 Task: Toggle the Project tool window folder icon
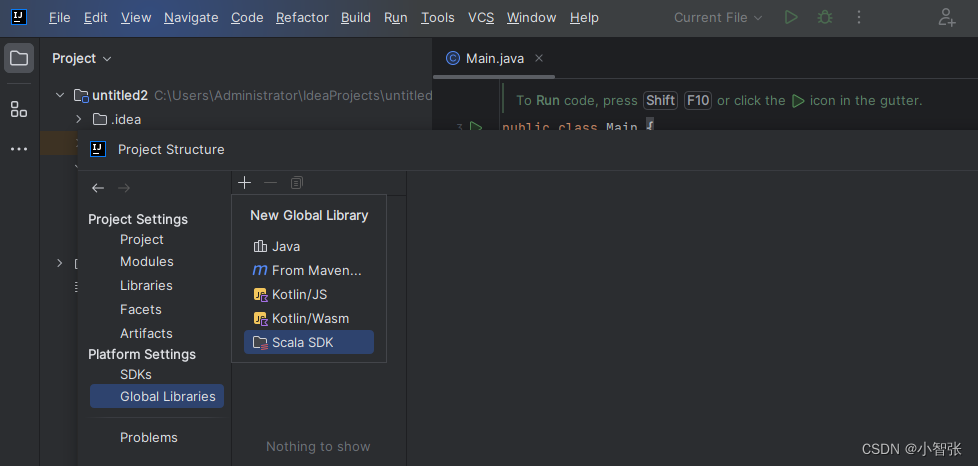pos(19,59)
